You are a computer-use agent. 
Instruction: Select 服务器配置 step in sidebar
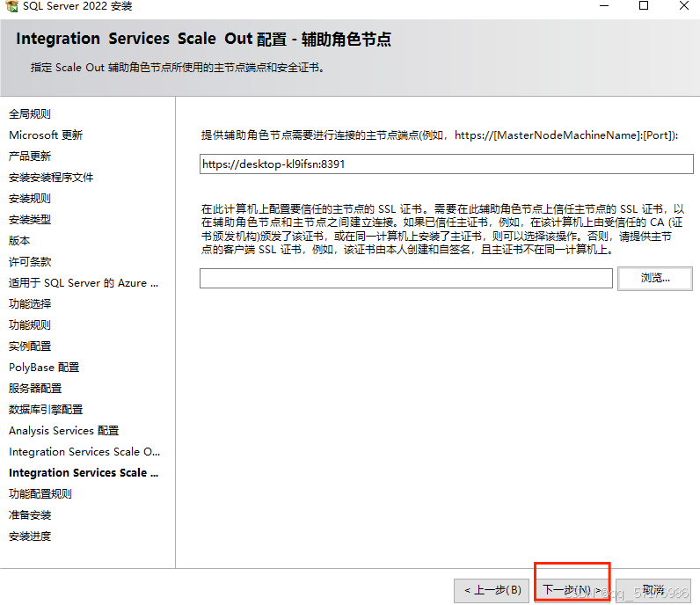click(x=35, y=389)
